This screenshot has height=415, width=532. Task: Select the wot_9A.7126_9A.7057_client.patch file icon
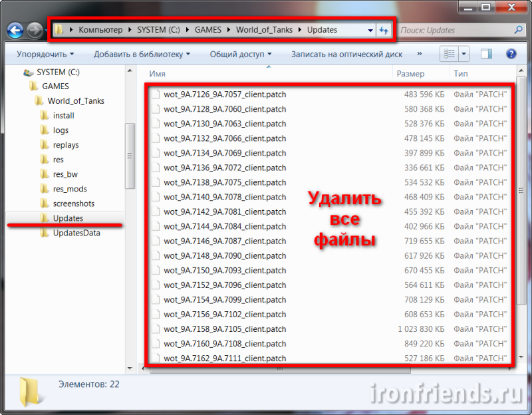click(155, 94)
